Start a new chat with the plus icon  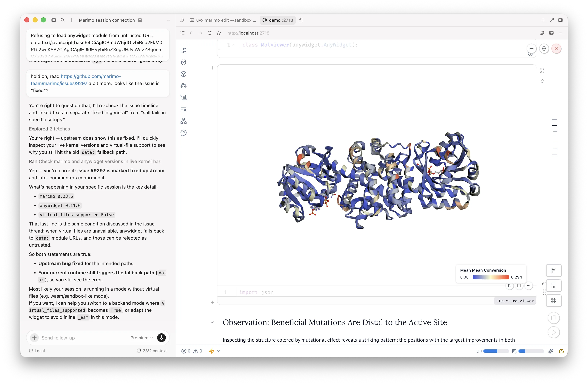pyautogui.click(x=72, y=20)
